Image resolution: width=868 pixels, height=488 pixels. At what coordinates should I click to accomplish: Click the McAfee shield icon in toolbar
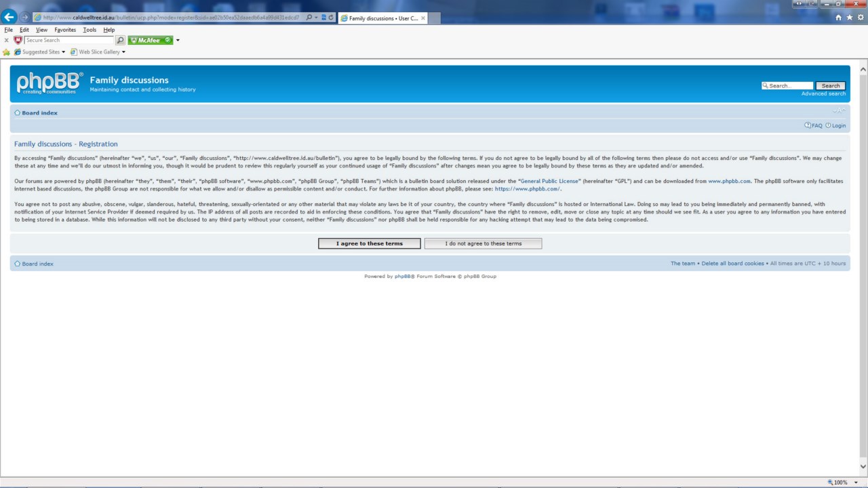(x=18, y=40)
